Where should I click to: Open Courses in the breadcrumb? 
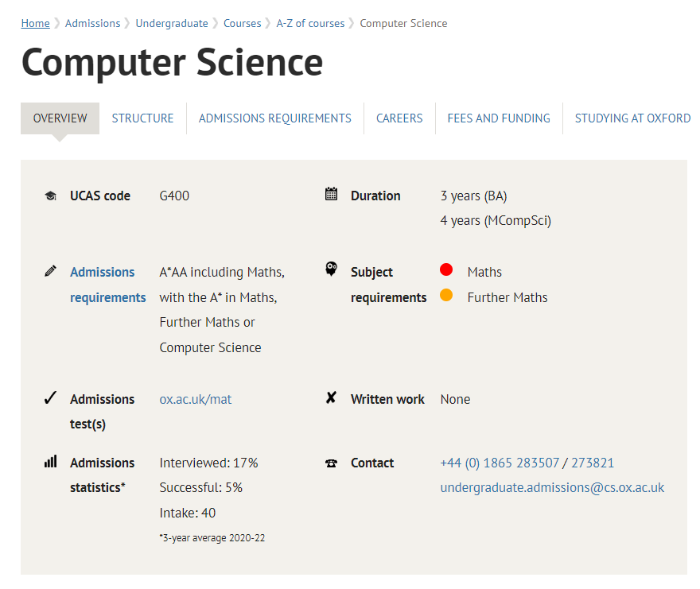(243, 23)
